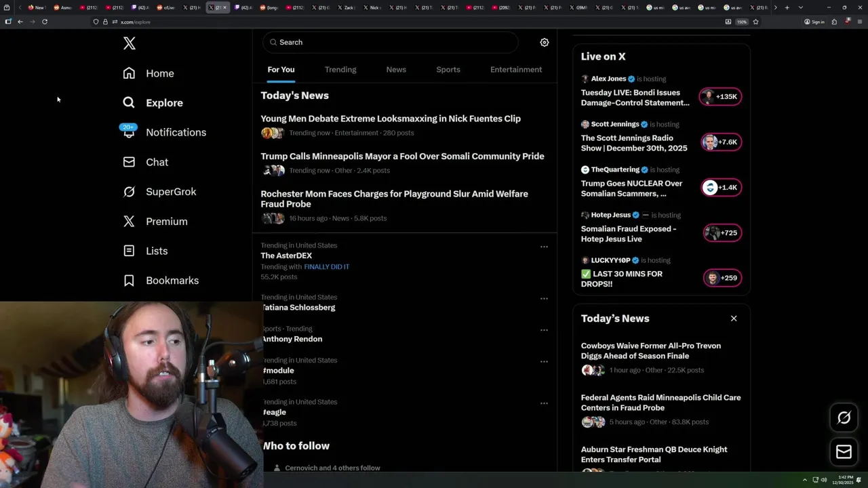Screen dimensions: 868x488
Task: Open Bookmarks from the sidebar
Action: pyautogui.click(x=161, y=281)
